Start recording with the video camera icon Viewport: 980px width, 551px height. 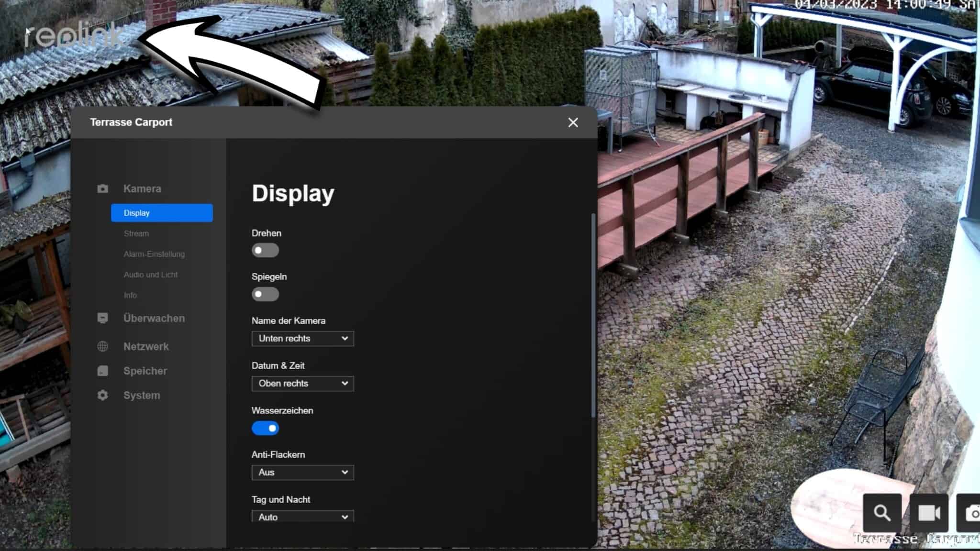[928, 513]
